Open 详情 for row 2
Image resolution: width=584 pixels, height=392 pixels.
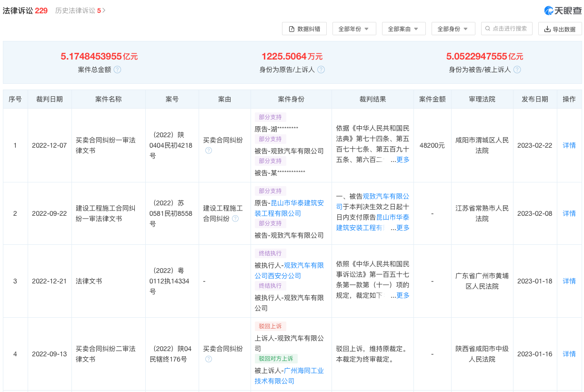(569, 213)
